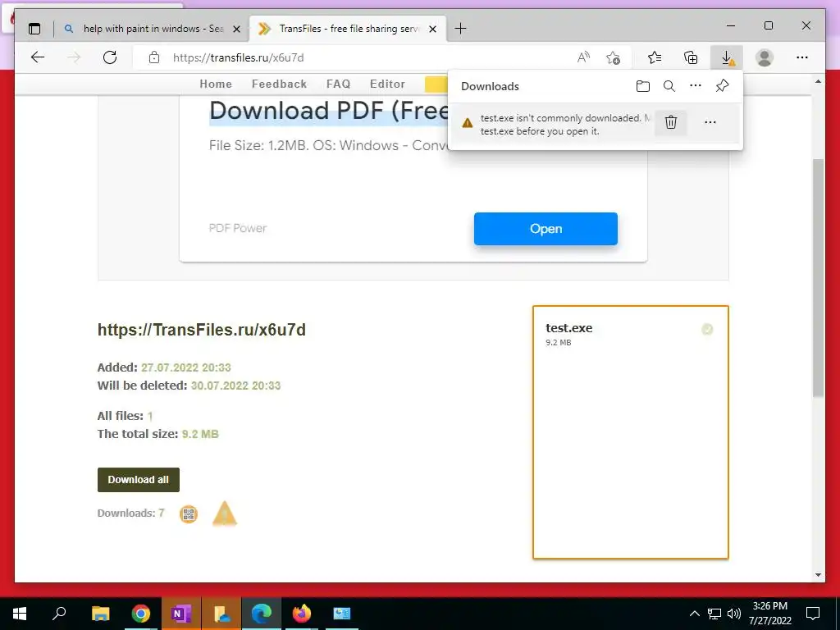
Task: Add this page to favorites
Action: point(613,57)
